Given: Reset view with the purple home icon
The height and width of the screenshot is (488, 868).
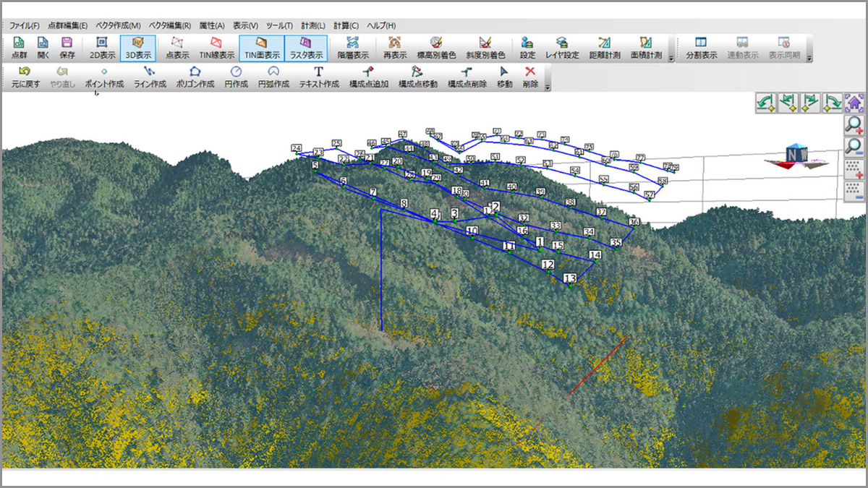Looking at the screenshot, I should coord(854,102).
